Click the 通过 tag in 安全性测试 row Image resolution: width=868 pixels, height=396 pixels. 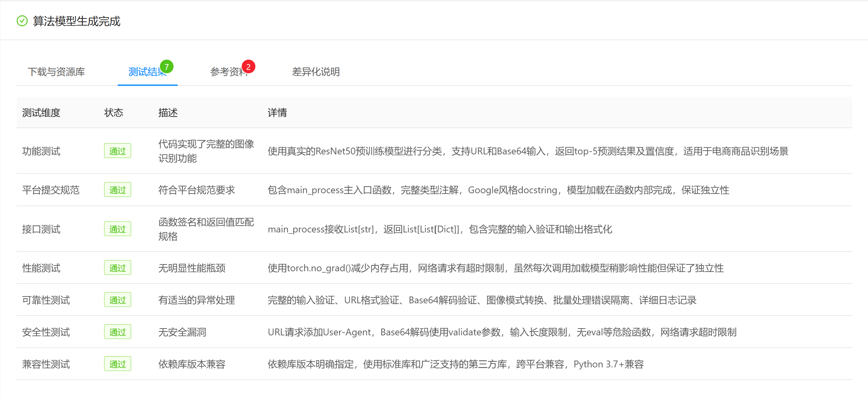coord(118,332)
